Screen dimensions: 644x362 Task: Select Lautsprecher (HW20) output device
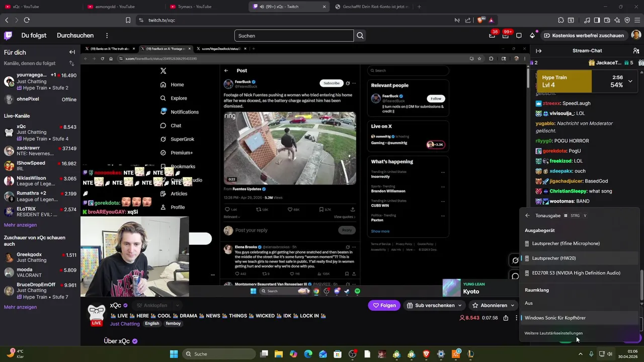(x=580, y=258)
